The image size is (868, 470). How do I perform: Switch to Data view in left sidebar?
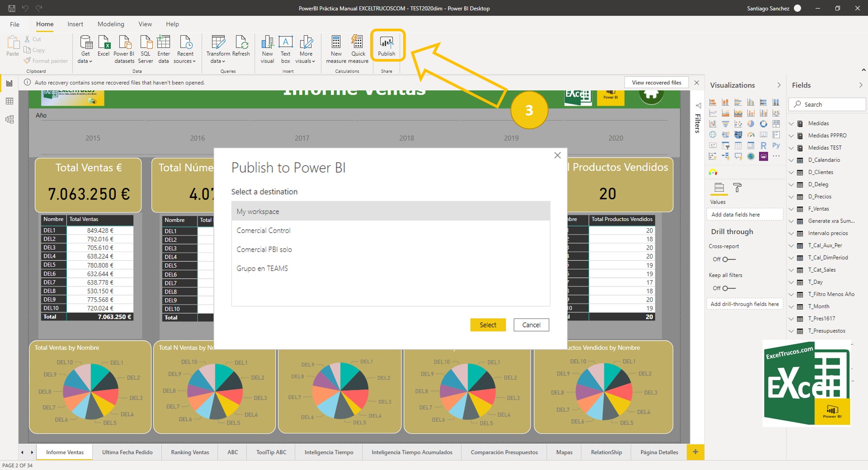[x=9, y=101]
